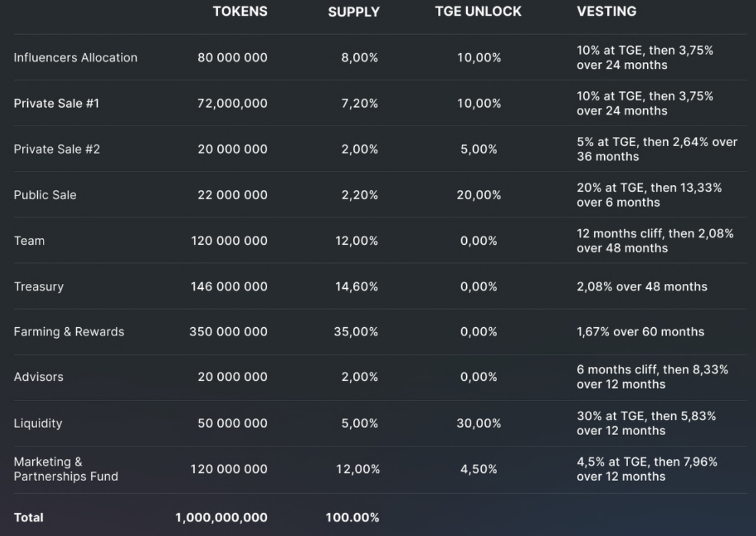
Task: Select the Public Sale row label
Action: 45,195
